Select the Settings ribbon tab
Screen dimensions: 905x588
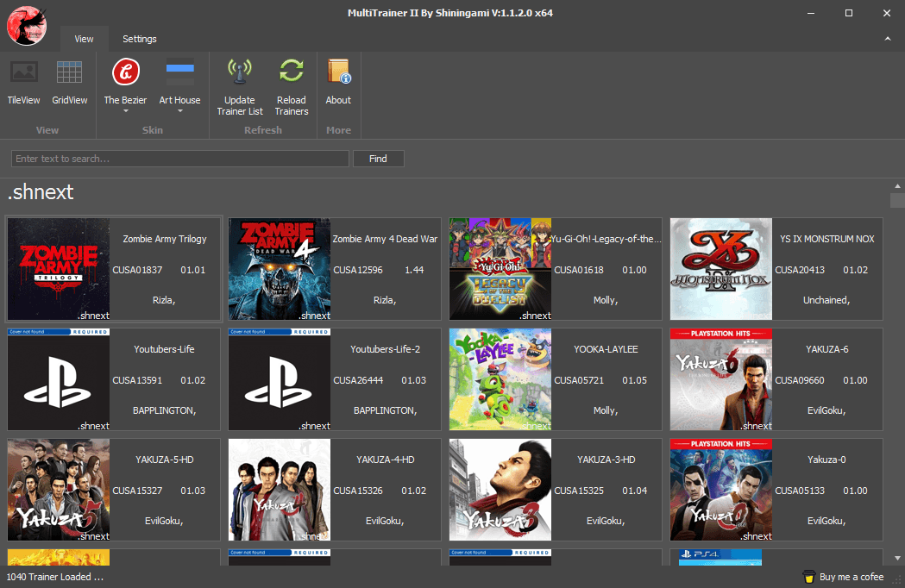(139, 39)
